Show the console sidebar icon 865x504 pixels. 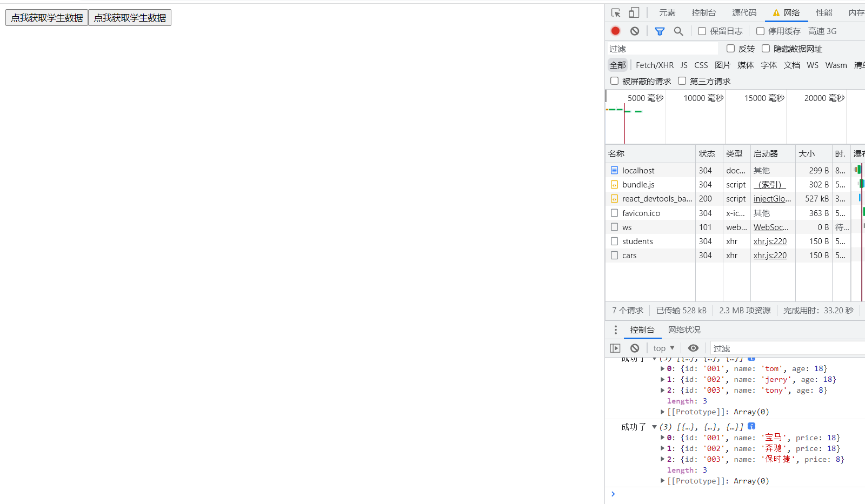615,348
